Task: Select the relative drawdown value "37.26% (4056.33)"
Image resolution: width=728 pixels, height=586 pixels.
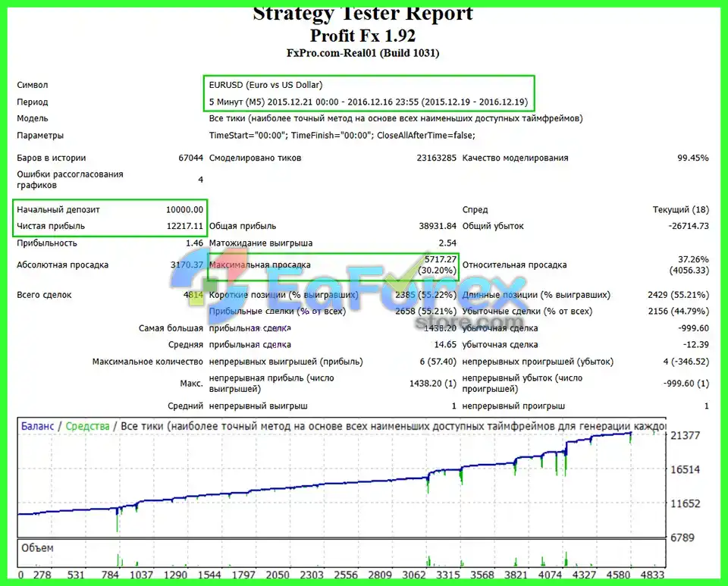Action: click(x=689, y=265)
